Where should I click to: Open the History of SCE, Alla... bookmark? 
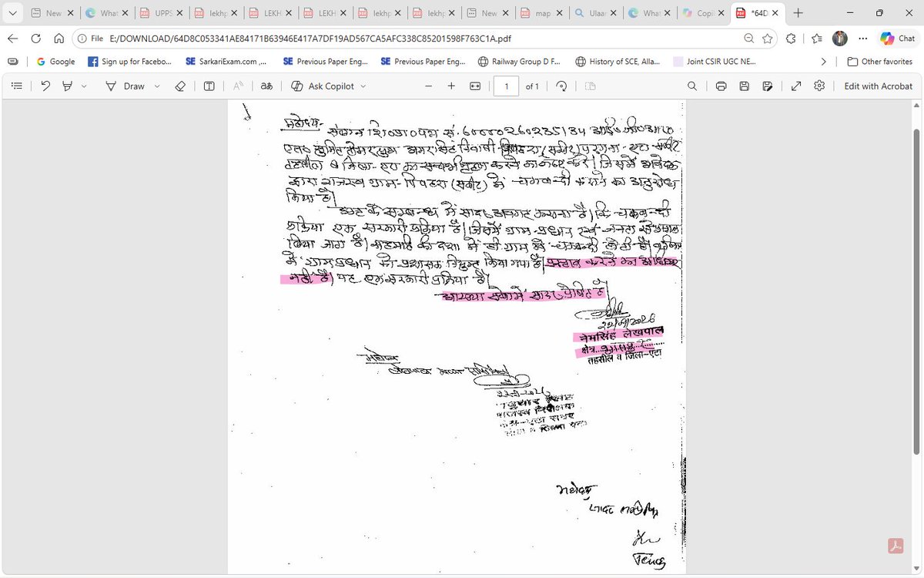point(620,62)
